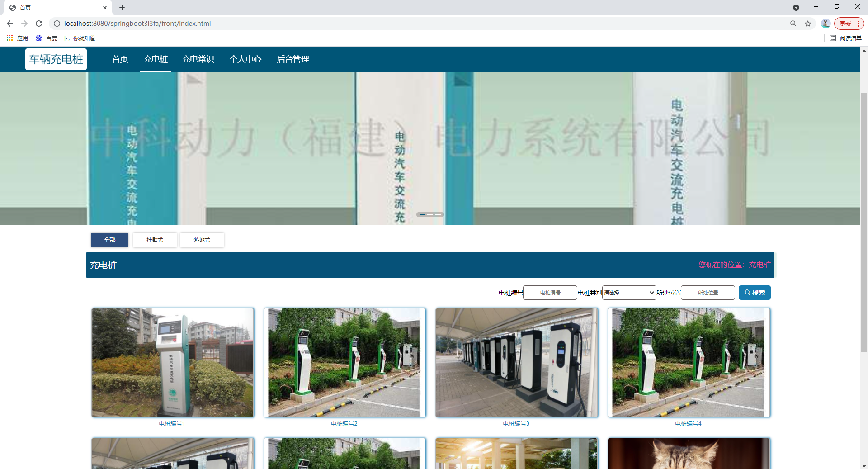Click the page vertical scrollbar
The width and height of the screenshot is (868, 469).
864,222
